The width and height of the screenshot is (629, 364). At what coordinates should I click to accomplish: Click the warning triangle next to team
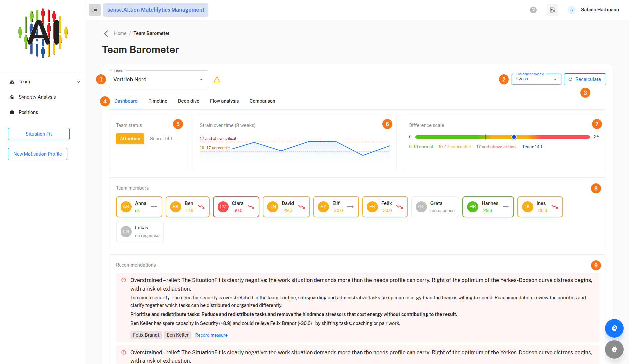217,79
